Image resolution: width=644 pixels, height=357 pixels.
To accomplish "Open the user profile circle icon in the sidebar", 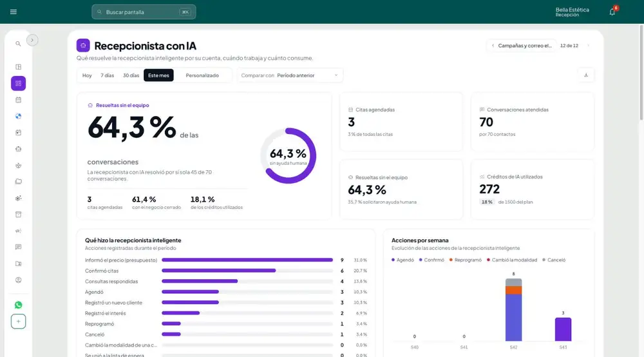I will 18,280.
